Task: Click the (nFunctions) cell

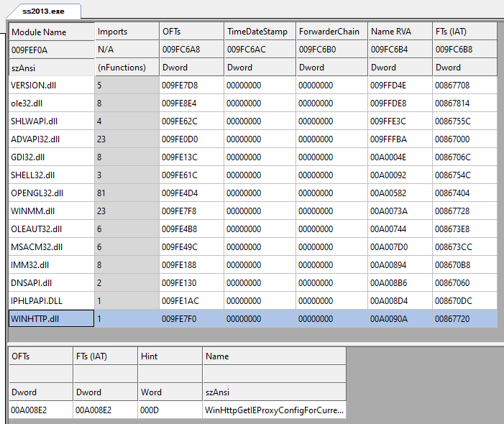Action: click(x=127, y=68)
